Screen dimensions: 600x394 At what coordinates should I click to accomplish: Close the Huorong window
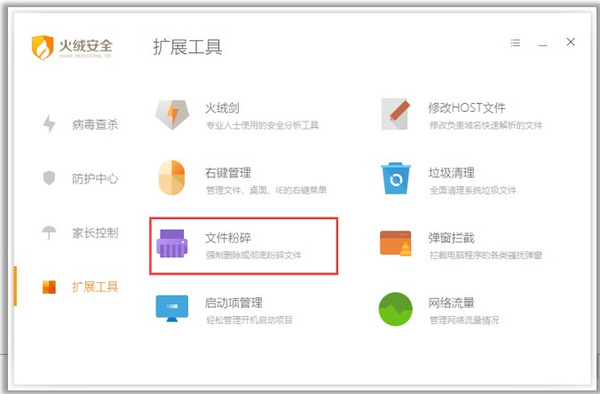571,42
